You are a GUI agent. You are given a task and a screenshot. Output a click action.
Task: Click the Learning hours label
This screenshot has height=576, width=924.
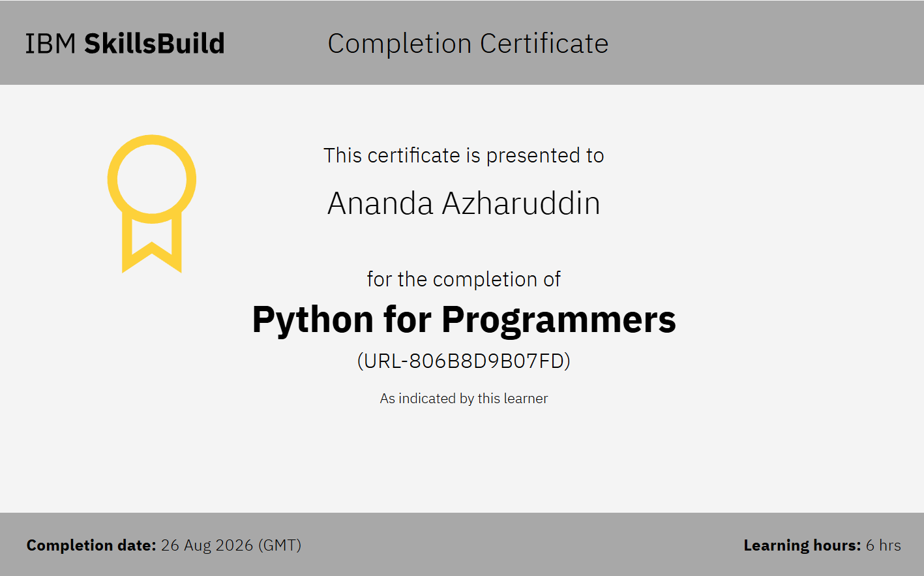coord(802,545)
